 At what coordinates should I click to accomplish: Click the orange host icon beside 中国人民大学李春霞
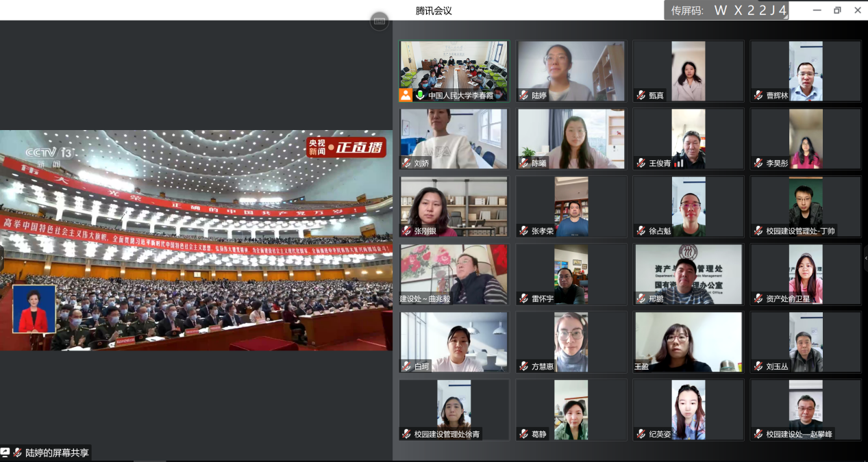pos(406,95)
